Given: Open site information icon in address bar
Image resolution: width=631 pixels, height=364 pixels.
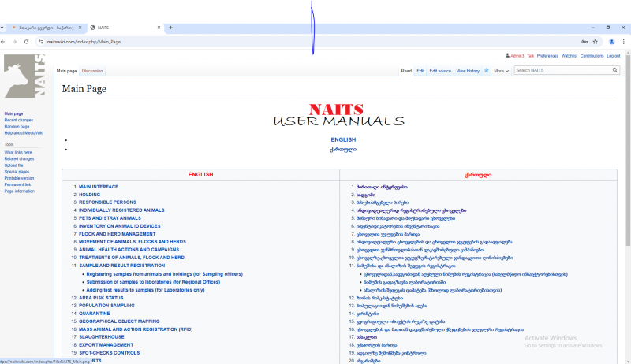Looking at the screenshot, I should 40,42.
